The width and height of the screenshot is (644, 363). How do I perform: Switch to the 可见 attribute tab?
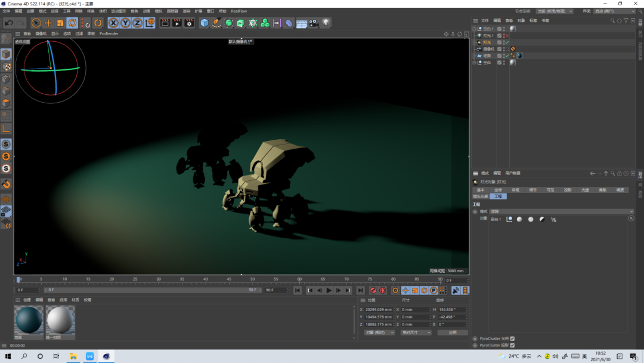[550, 190]
